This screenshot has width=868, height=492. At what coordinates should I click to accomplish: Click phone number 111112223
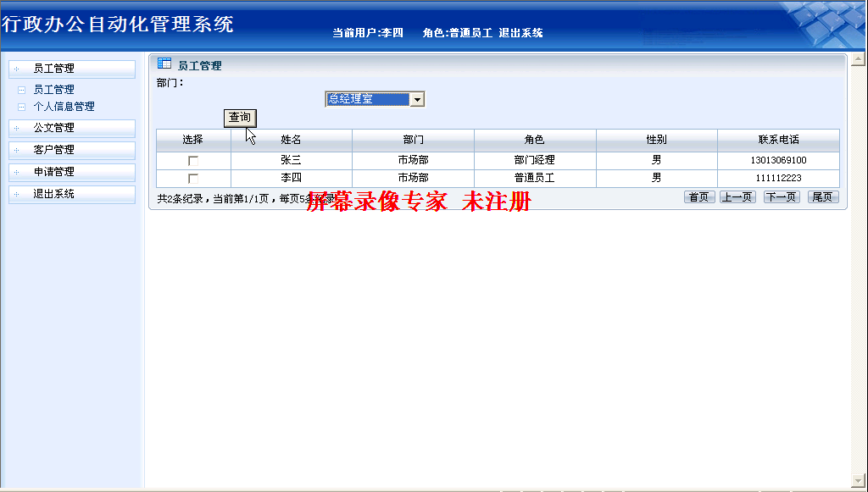[x=778, y=178]
